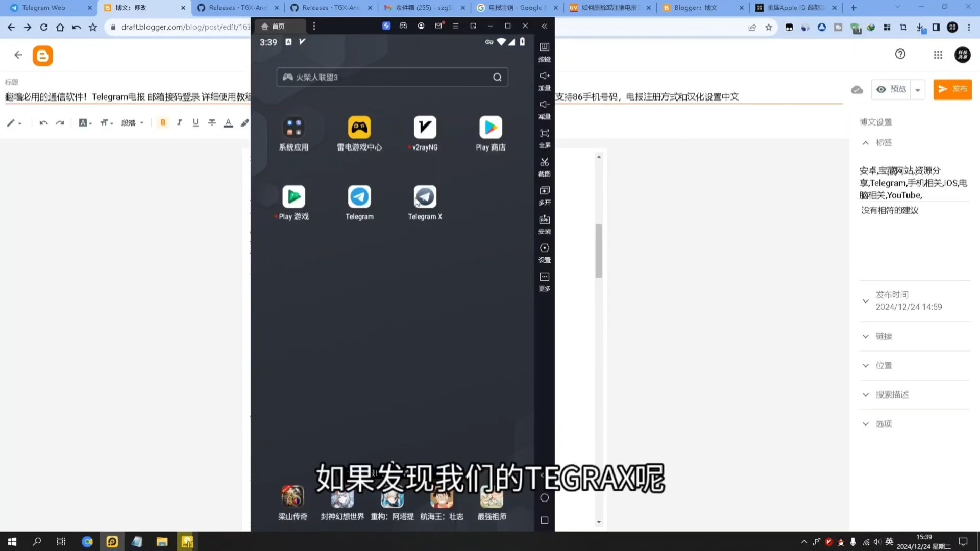
Task: Open 系统应用 folder
Action: [x=293, y=128]
